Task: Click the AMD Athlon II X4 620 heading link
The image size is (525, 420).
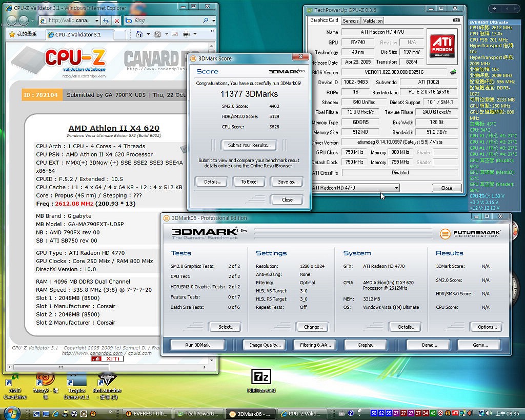Action: tap(114, 128)
